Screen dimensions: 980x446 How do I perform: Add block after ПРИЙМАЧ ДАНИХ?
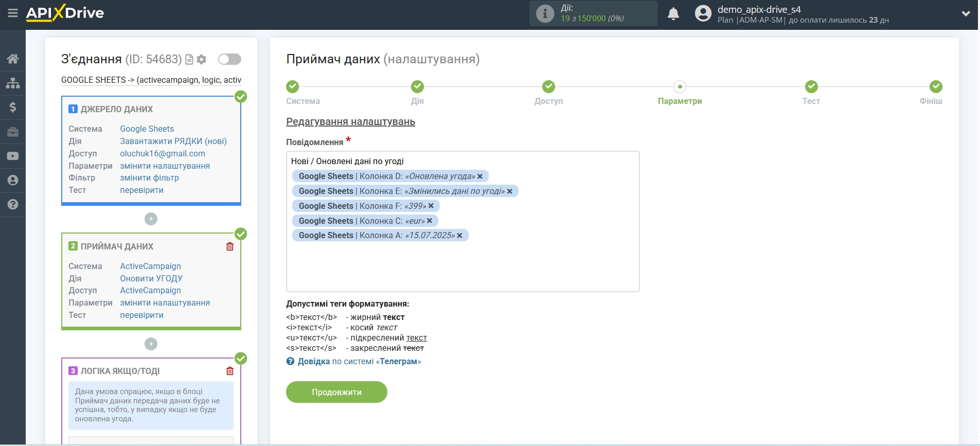(x=151, y=344)
